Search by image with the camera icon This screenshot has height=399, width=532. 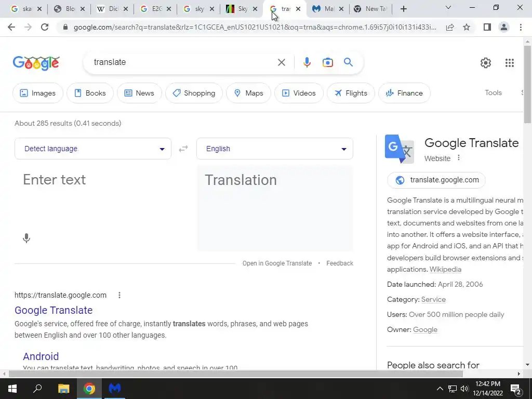[327, 62]
